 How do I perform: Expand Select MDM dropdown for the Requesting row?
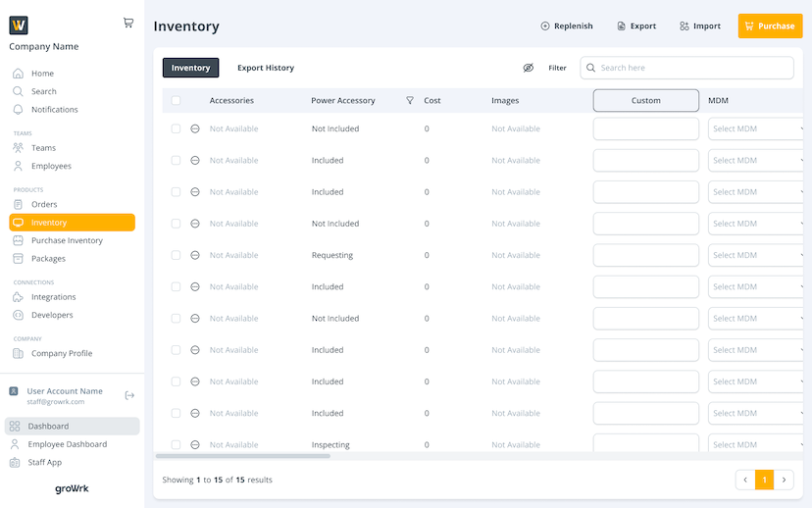756,255
